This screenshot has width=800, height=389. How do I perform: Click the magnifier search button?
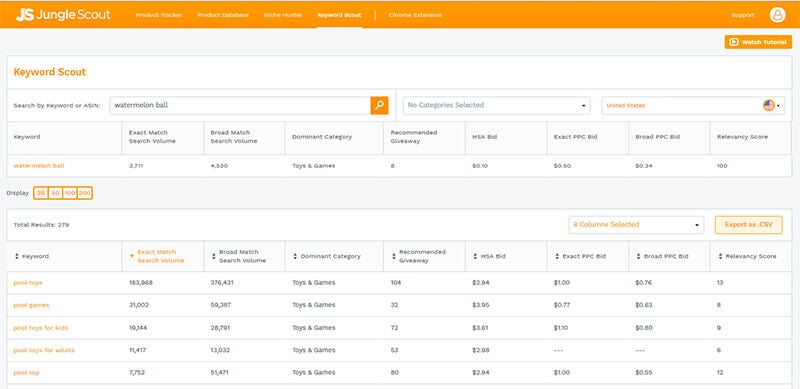[379, 105]
